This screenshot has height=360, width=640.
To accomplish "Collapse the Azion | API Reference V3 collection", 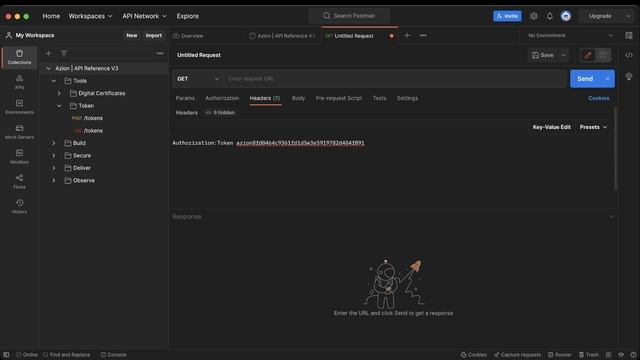I will pyautogui.click(x=48, y=69).
